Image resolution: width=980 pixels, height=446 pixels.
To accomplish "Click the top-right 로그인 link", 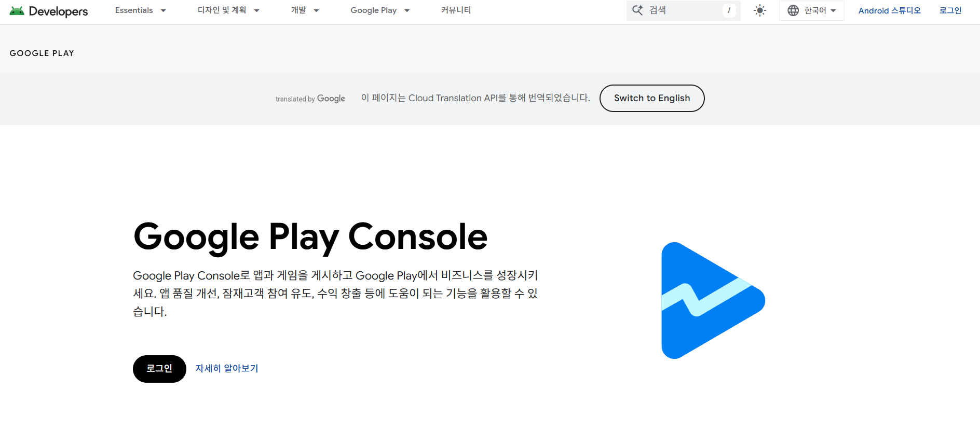I will click(x=950, y=10).
